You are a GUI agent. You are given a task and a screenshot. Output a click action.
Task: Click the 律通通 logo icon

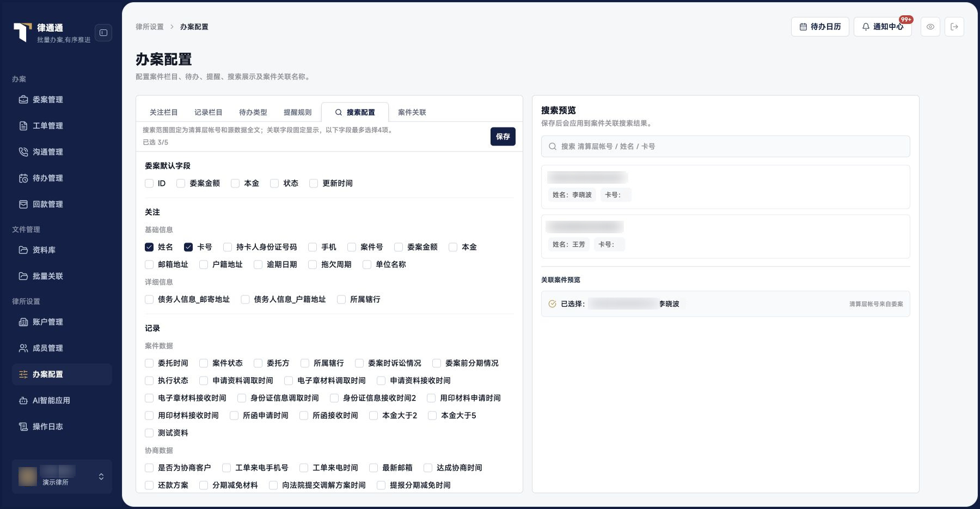click(22, 32)
